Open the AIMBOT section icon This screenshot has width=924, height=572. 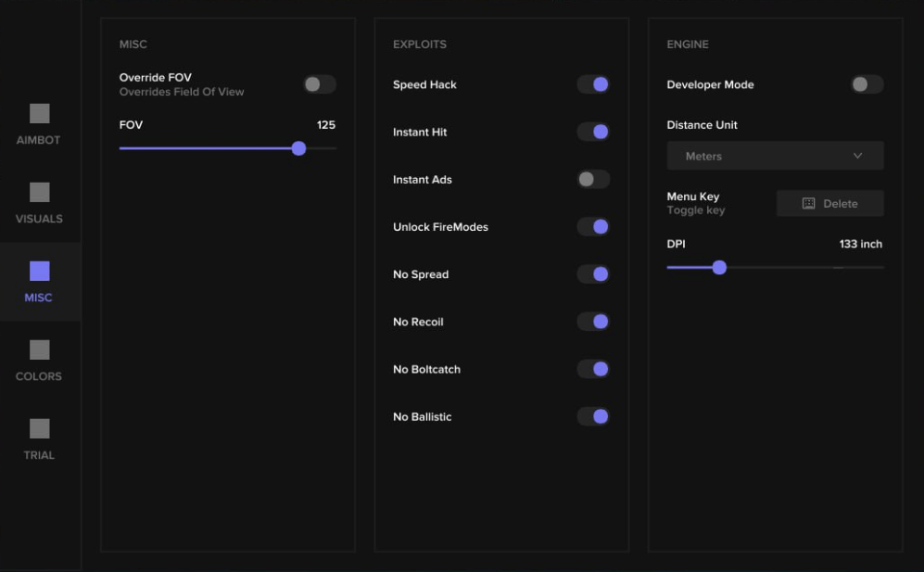pyautogui.click(x=40, y=113)
